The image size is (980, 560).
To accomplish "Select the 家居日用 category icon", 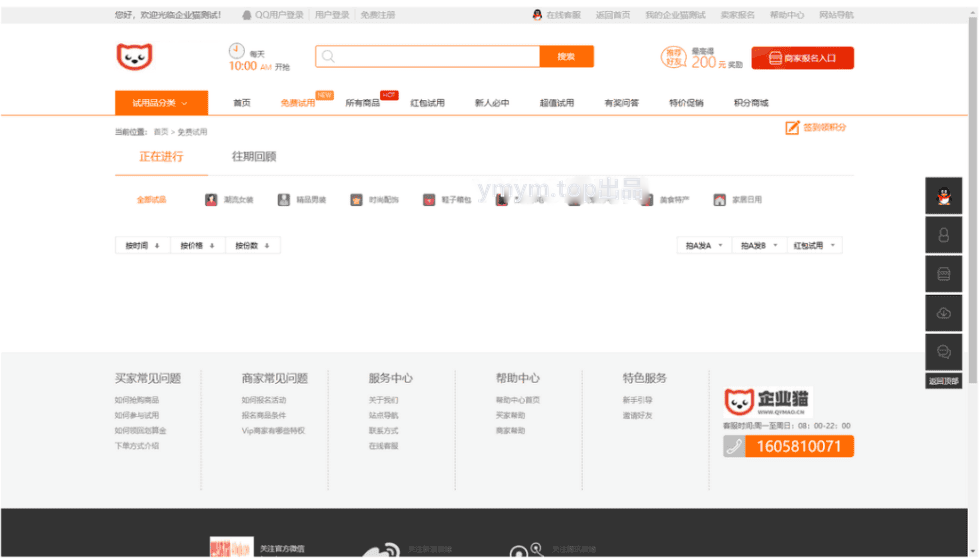I will [719, 200].
